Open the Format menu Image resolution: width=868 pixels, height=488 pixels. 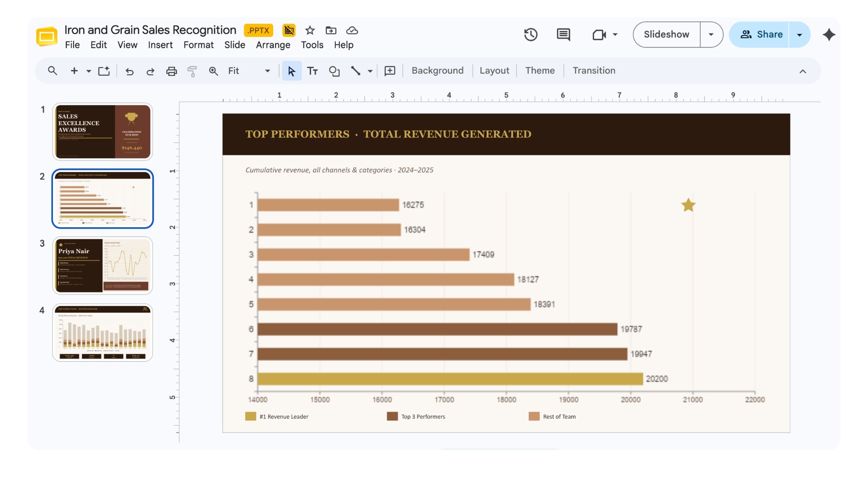(x=198, y=45)
